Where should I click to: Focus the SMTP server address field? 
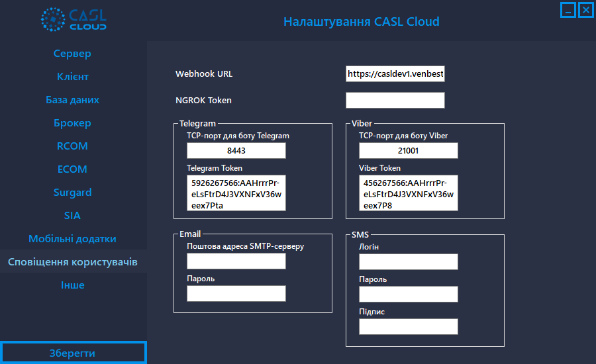click(236, 261)
